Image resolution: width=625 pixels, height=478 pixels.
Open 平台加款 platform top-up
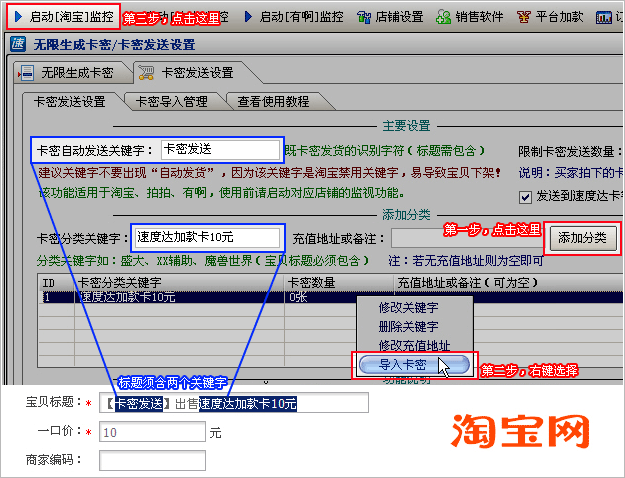pyautogui.click(x=550, y=17)
